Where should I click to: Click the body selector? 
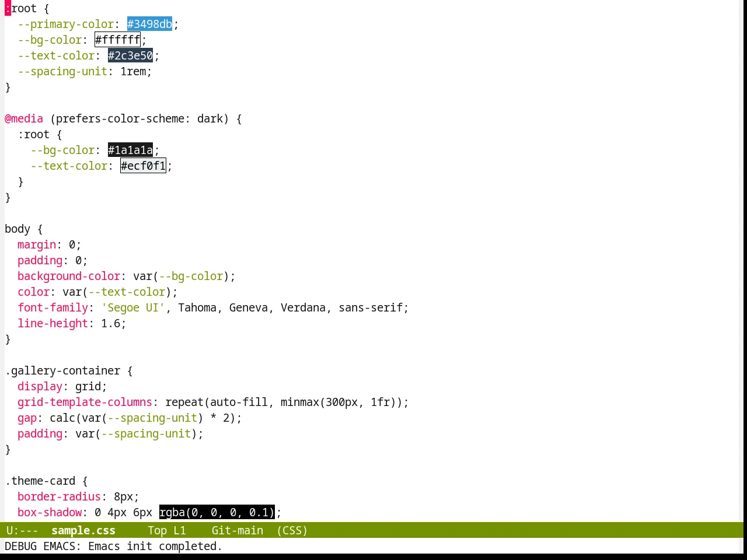pos(18,229)
